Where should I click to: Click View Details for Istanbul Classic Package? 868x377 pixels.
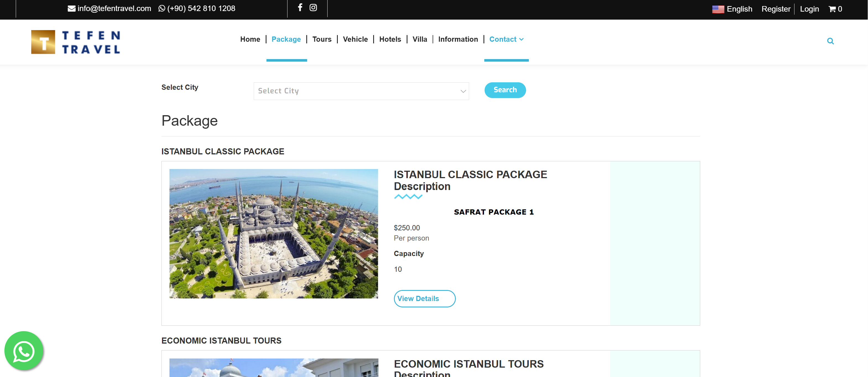point(424,299)
